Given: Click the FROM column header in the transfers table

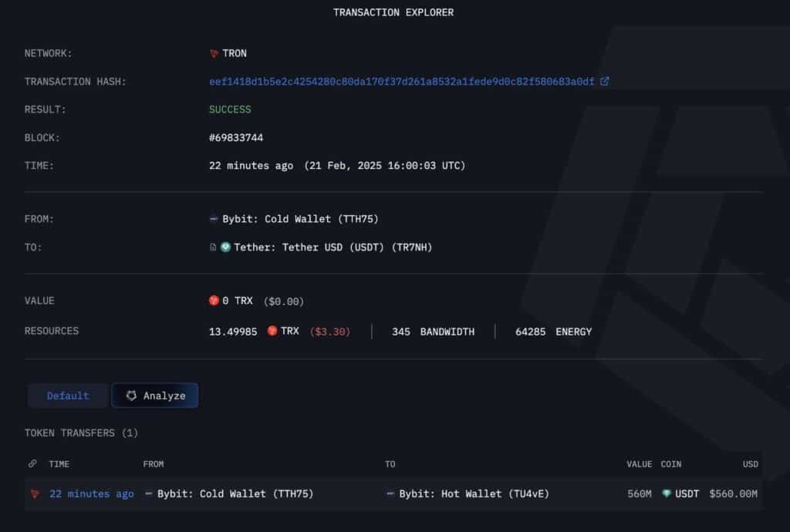Looking at the screenshot, I should tap(154, 464).
